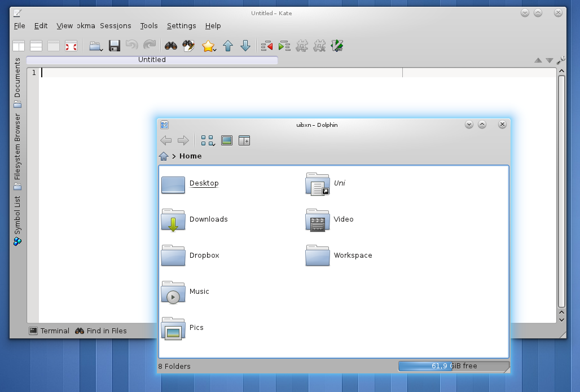Screen dimensions: 580x392
Task: Open Tools menu in Kate
Action: coord(149,26)
